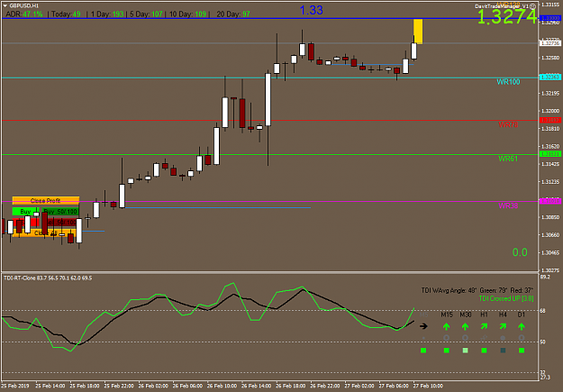The height and width of the screenshot is (392, 563).
Task: Click the dark red Sell .50/.100 button
Action: [60, 223]
